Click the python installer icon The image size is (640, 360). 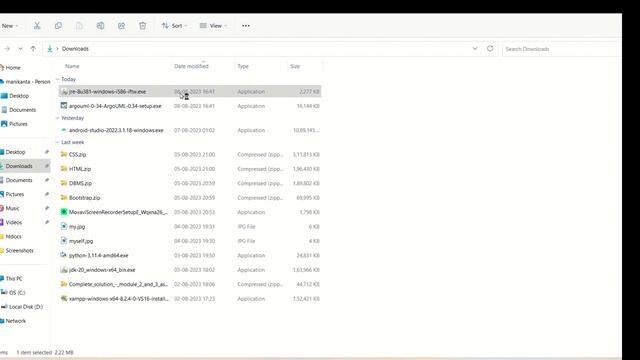pos(64,255)
